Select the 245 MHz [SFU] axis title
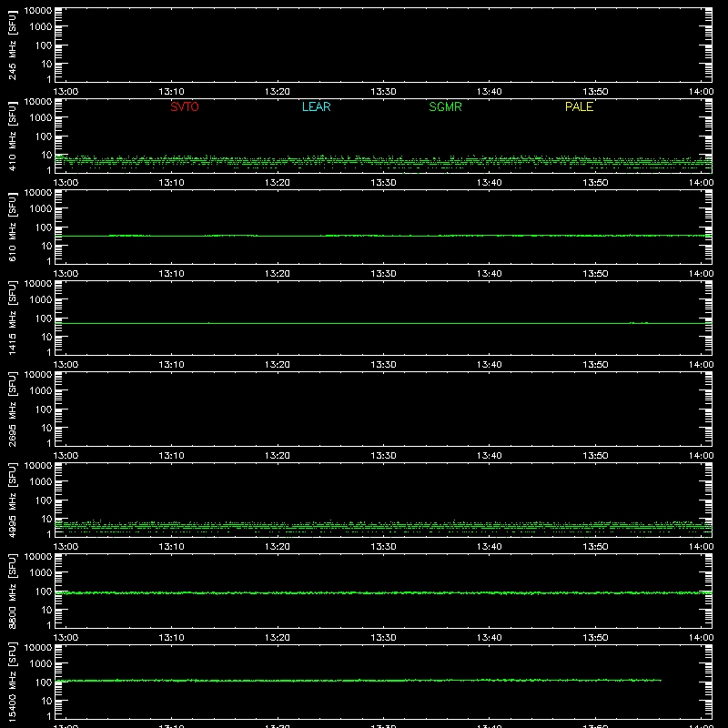Image resolution: width=728 pixels, height=728 pixels. tap(12, 45)
